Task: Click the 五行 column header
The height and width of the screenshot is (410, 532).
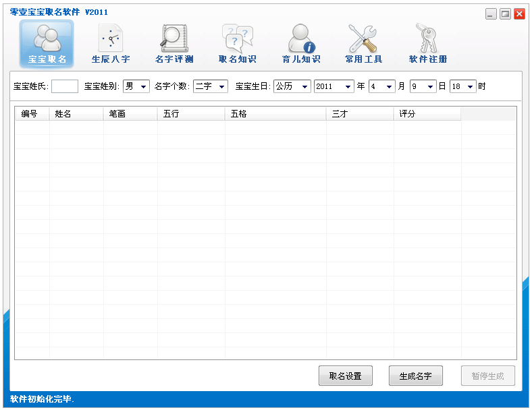Action: (x=191, y=114)
